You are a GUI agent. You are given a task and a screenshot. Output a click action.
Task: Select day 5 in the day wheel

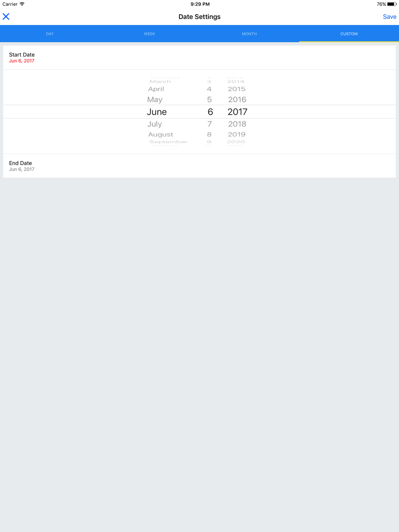(209, 100)
